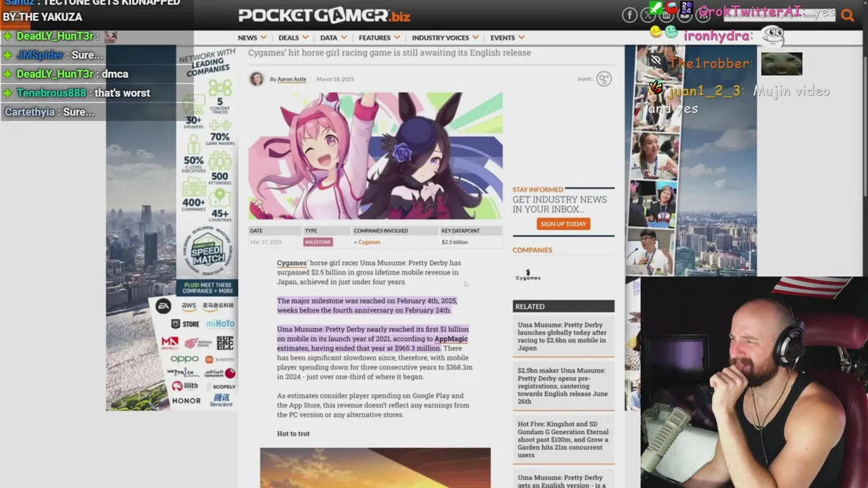Expand the NEWS menu
This screenshot has height=488, width=868.
252,37
